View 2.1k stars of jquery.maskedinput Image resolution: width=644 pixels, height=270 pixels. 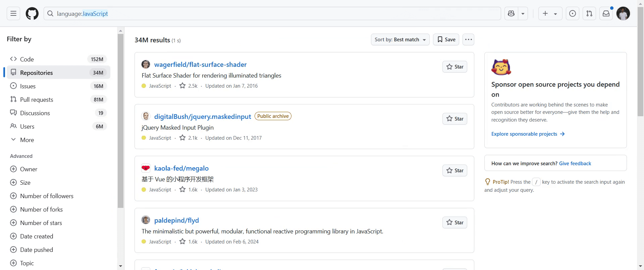coord(189,138)
